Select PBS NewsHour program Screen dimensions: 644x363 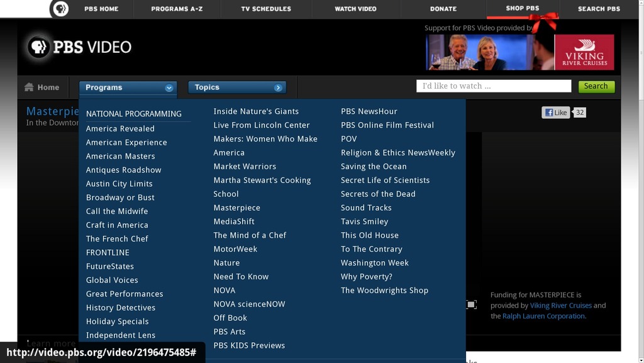coord(369,111)
